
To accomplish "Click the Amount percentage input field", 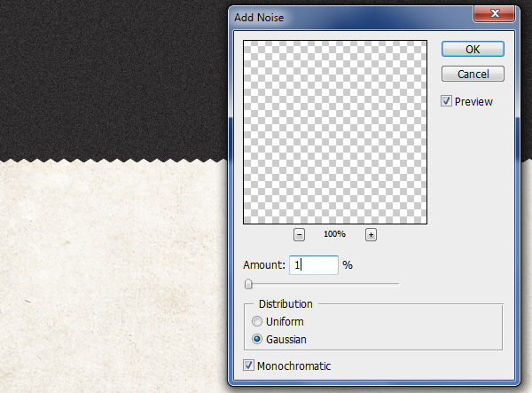I will click(x=314, y=265).
